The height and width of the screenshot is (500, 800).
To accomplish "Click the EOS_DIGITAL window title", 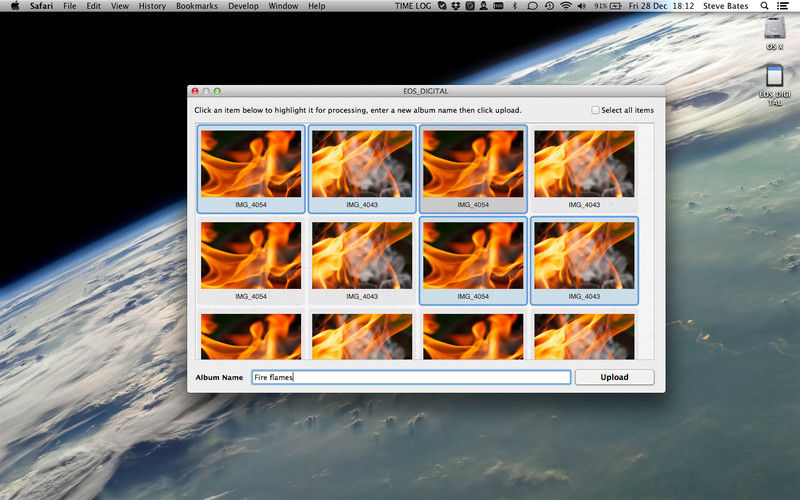I will 426,91.
